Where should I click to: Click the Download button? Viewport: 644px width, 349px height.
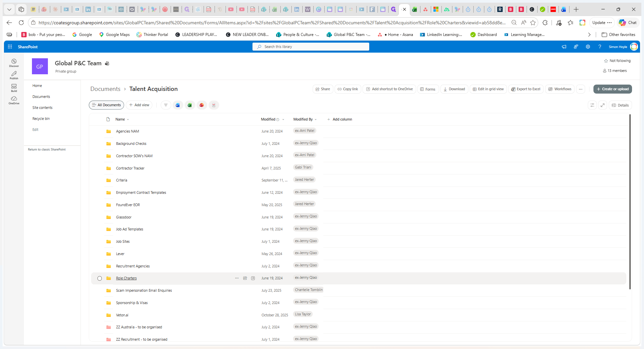[x=454, y=89]
